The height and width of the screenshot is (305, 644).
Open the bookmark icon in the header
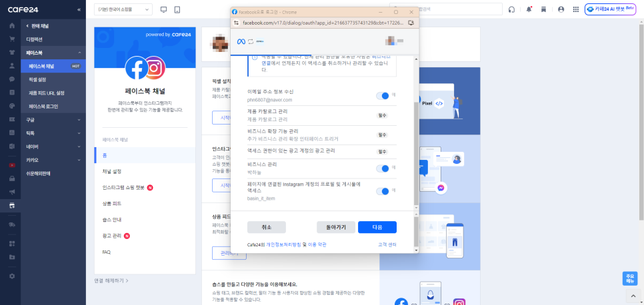543,9
